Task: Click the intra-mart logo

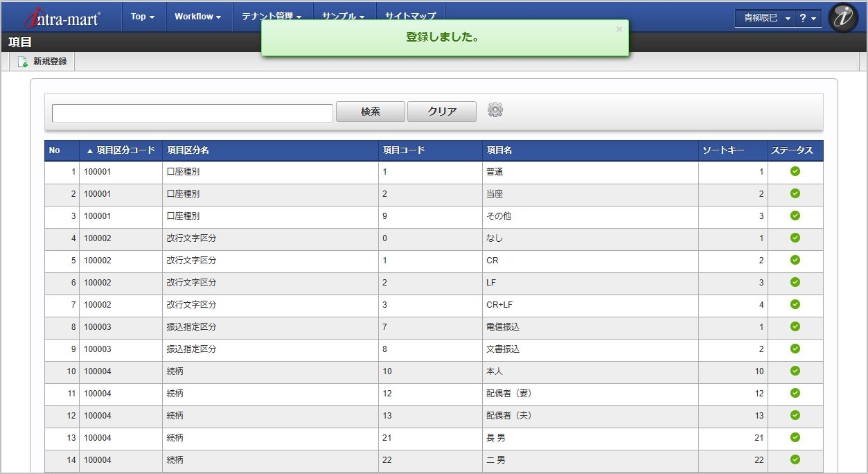Action: 62,17
